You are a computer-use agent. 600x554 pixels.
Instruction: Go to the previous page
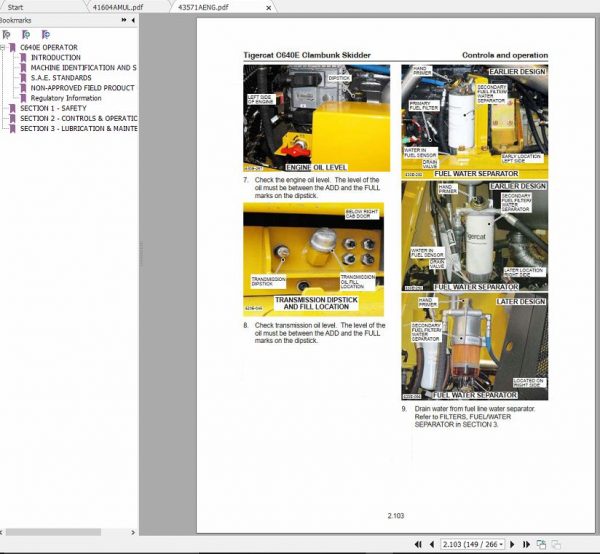tap(432, 544)
